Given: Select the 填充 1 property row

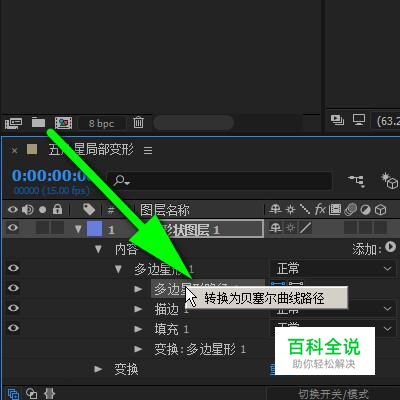Looking at the screenshot, I should [171, 329].
